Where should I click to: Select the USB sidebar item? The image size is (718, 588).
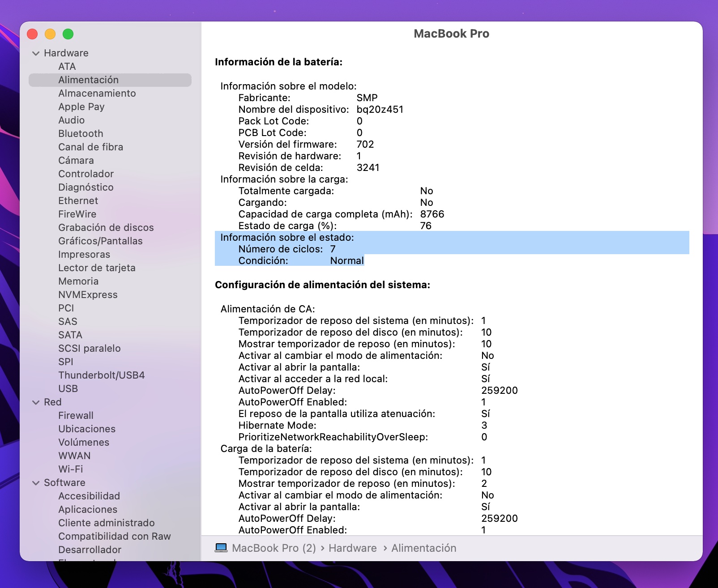point(68,388)
